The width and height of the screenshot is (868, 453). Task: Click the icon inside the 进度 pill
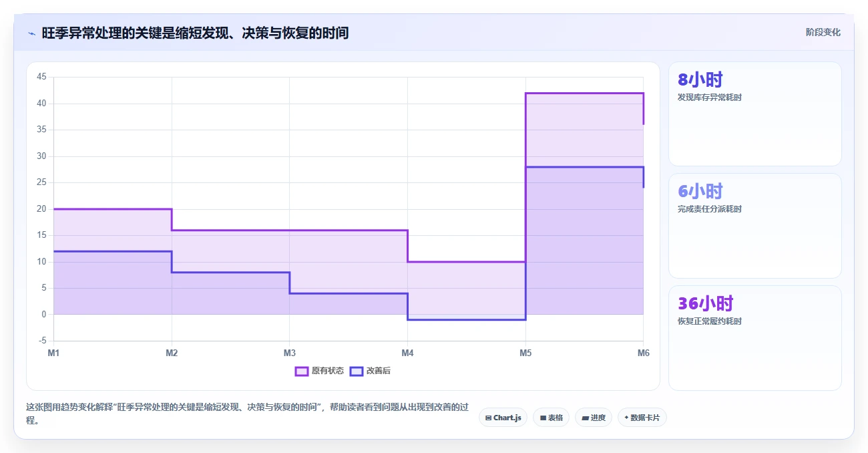click(x=585, y=418)
